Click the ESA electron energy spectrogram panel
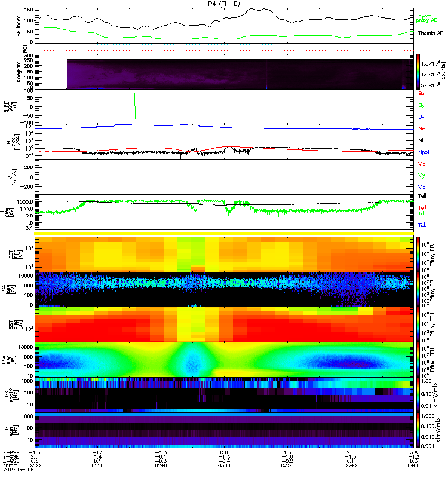Image resolution: width=448 pixels, height=478 pixels. [225, 360]
